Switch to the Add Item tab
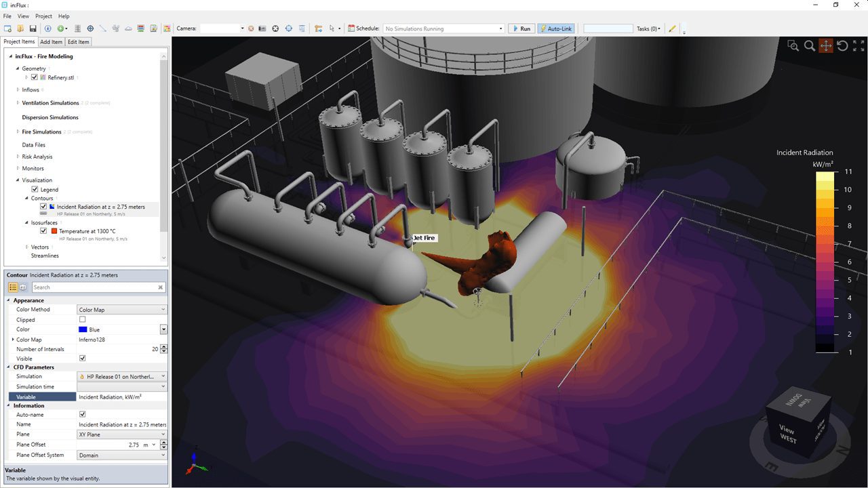Viewport: 868px width, 488px height. tap(52, 42)
